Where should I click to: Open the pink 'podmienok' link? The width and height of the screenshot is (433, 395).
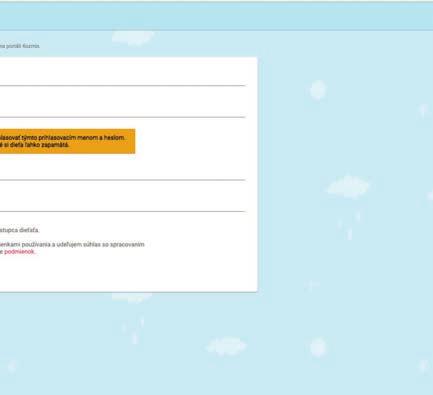[x=19, y=252]
